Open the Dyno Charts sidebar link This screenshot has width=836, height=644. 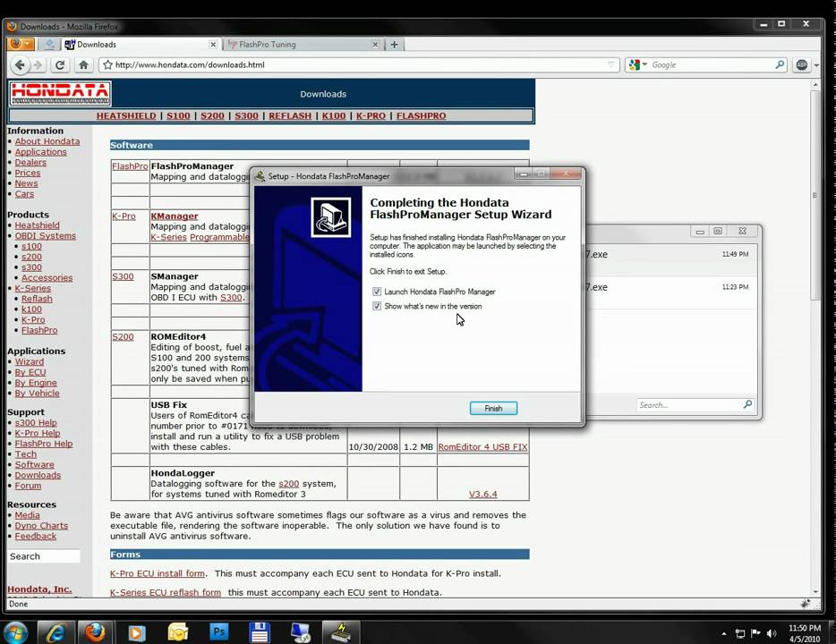click(x=41, y=526)
